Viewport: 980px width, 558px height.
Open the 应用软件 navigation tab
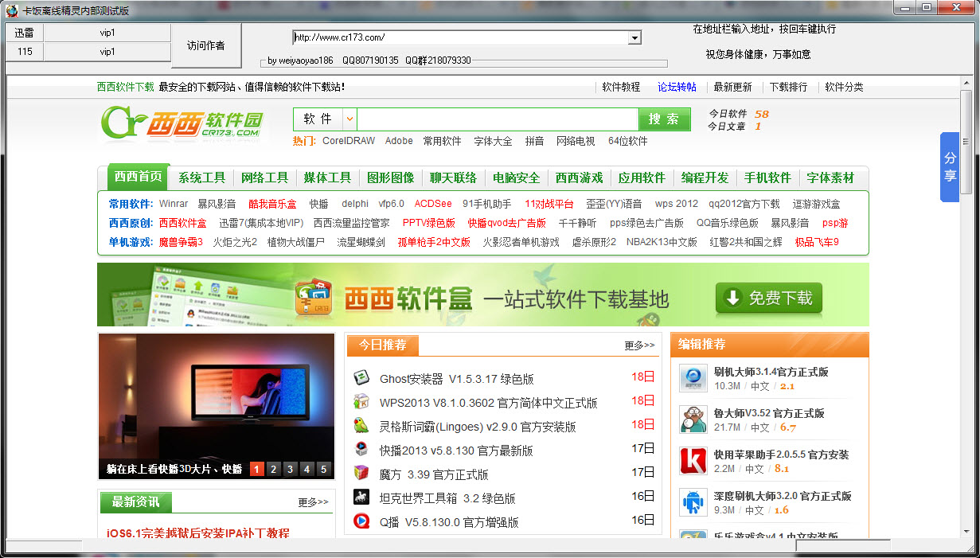[642, 178]
